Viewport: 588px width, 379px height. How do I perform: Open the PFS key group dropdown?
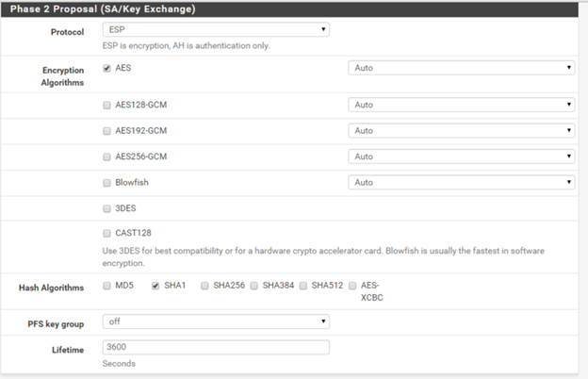(x=215, y=321)
